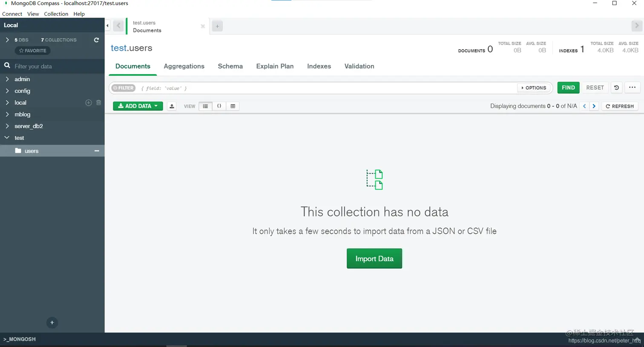Click the search magnifier icon

click(7, 66)
